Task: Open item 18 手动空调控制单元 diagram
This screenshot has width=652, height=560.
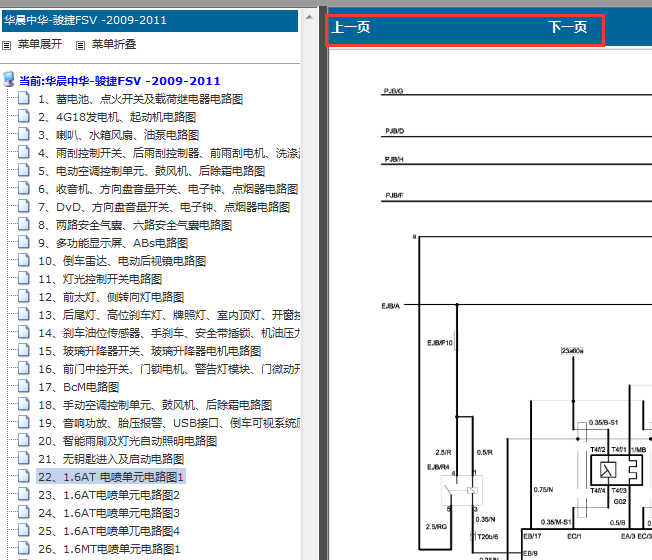Action: pyautogui.click(x=155, y=405)
